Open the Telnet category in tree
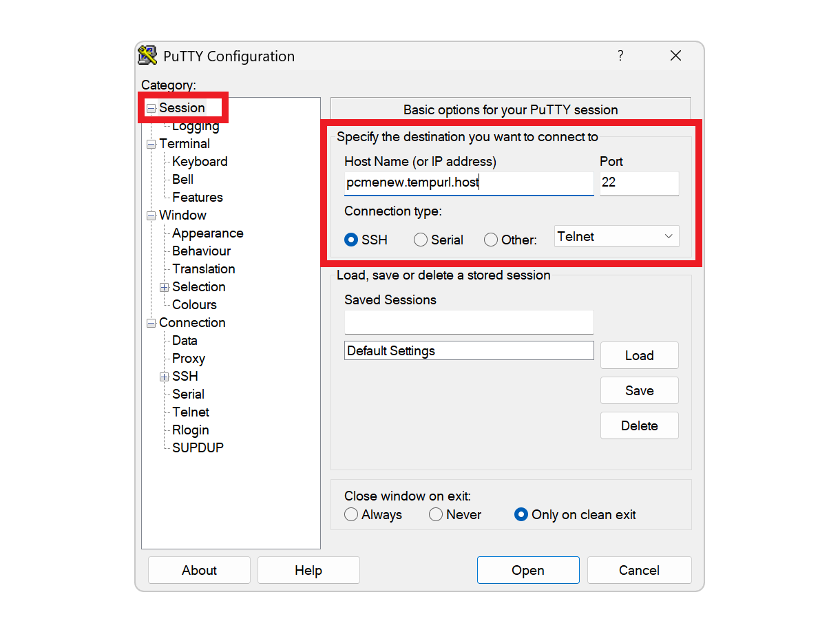 [x=191, y=412]
